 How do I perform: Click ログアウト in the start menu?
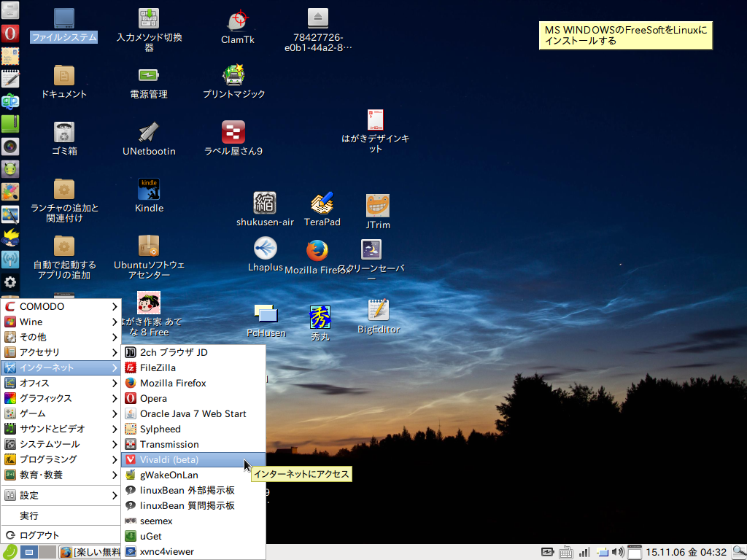click(39, 534)
